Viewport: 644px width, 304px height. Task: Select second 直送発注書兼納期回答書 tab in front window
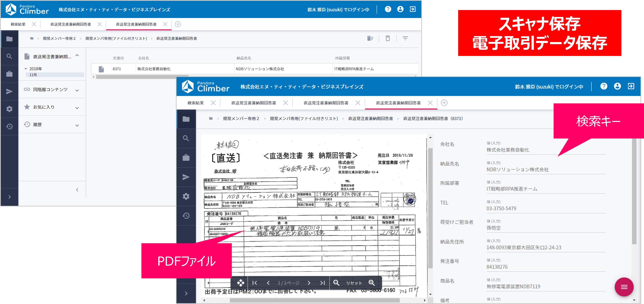pos(326,103)
